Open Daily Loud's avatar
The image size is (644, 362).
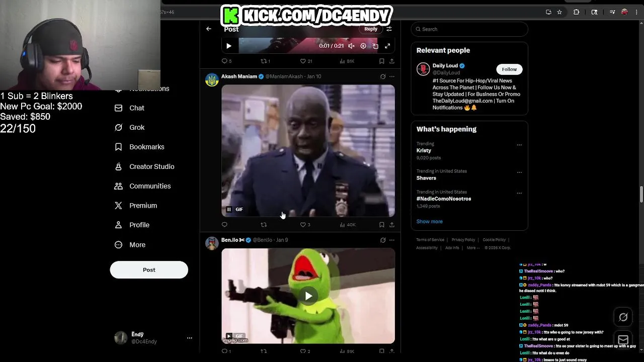tap(423, 69)
